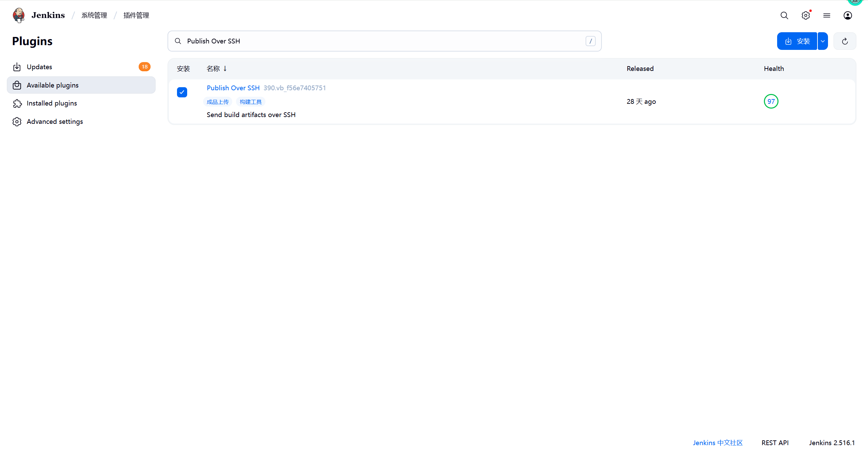
Task: Click the refresh plugin list icon button
Action: click(845, 41)
